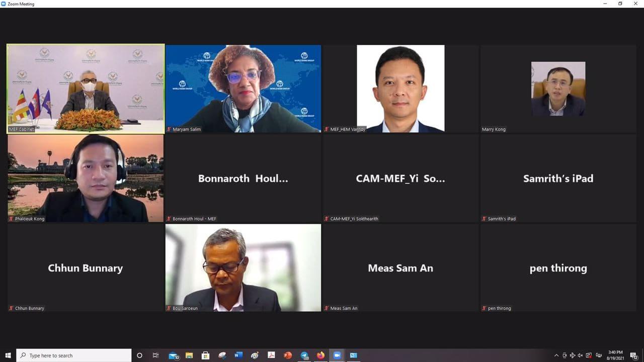Launch File Explorer from the taskbar

coord(189,355)
